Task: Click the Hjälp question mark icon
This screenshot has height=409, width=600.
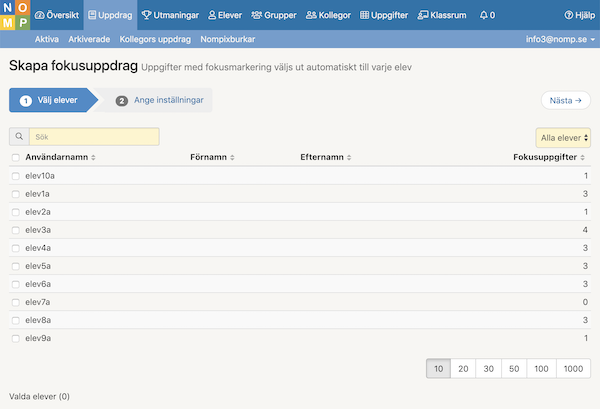Action: click(569, 15)
